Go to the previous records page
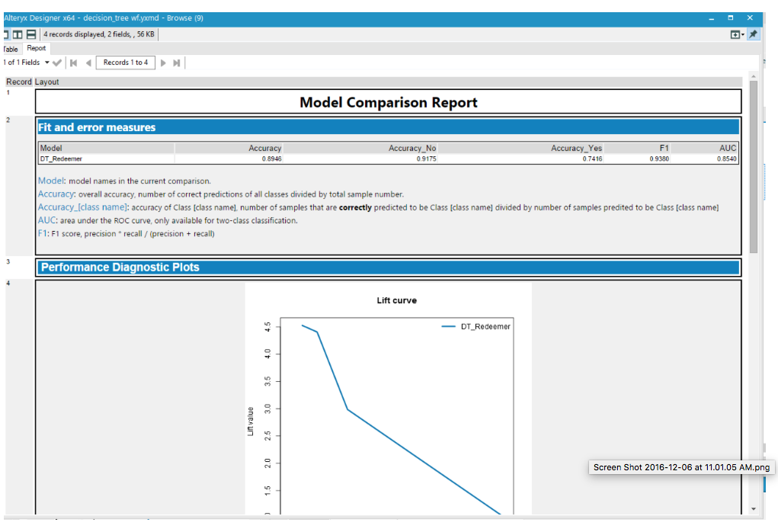 click(88, 62)
